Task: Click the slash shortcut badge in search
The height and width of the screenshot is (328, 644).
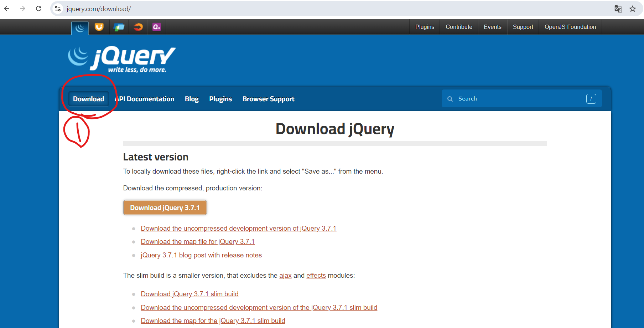Action: coord(591,99)
